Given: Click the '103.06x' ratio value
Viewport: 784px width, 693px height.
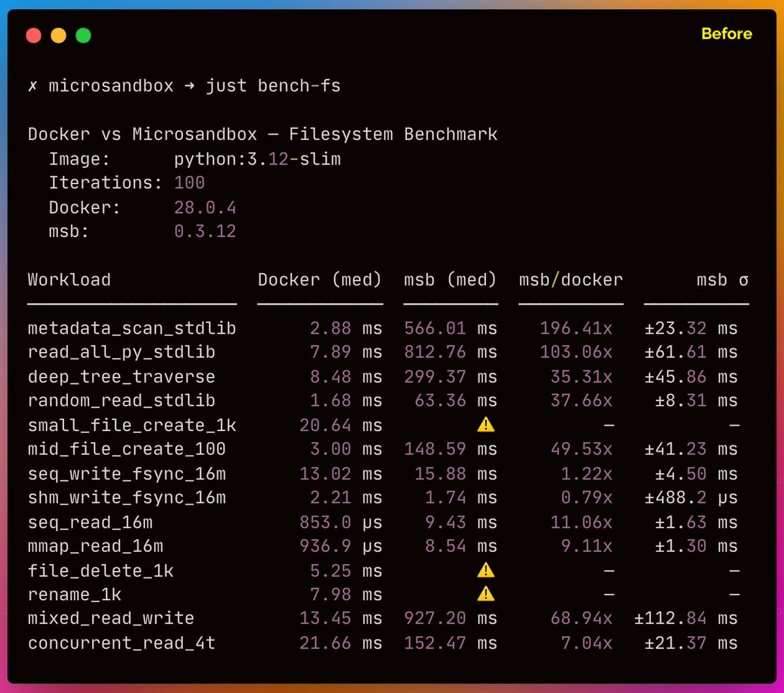Looking at the screenshot, I should 576,352.
